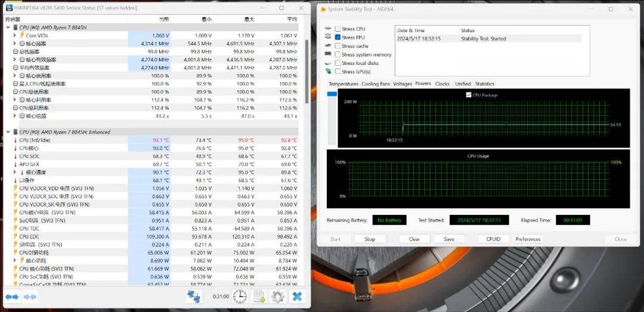The image size is (644, 312).
Task: Click the HWiNFO sensor list vertical scrollbar
Action: coord(308,71)
